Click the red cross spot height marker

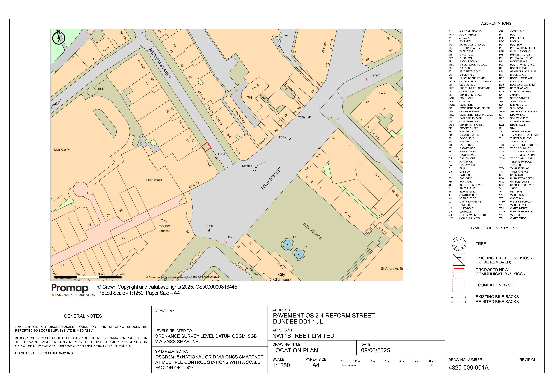(x=366, y=79)
